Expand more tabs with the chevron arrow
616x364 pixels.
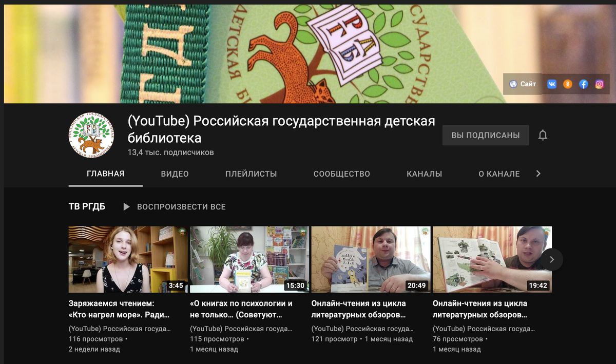(x=538, y=174)
